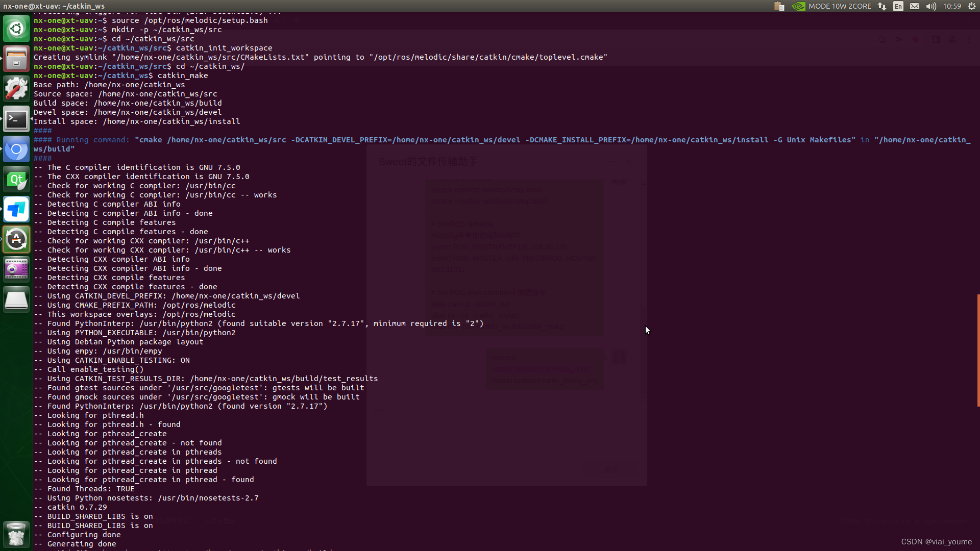This screenshot has height=551, width=980.
Task: Click 'Base path: /home/nx-one/catkin_ws' line
Action: pos(109,85)
